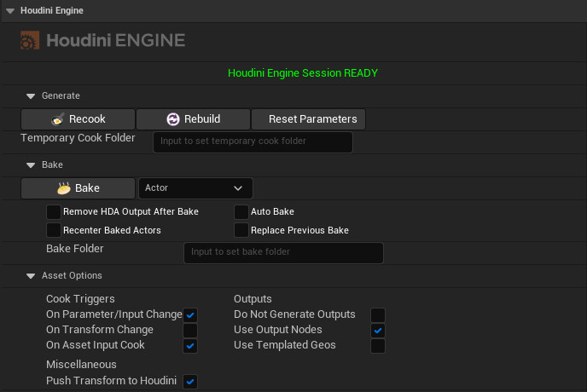This screenshot has height=392, width=587.
Task: Click the Bake bread icon
Action: pyautogui.click(x=63, y=188)
